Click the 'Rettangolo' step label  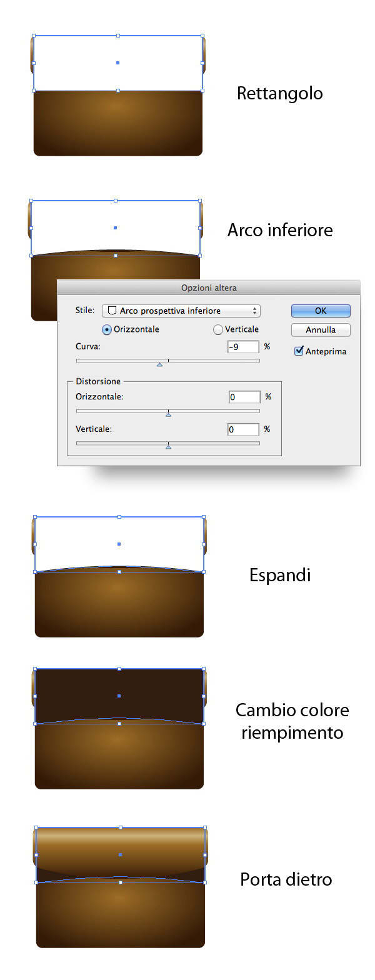click(280, 94)
